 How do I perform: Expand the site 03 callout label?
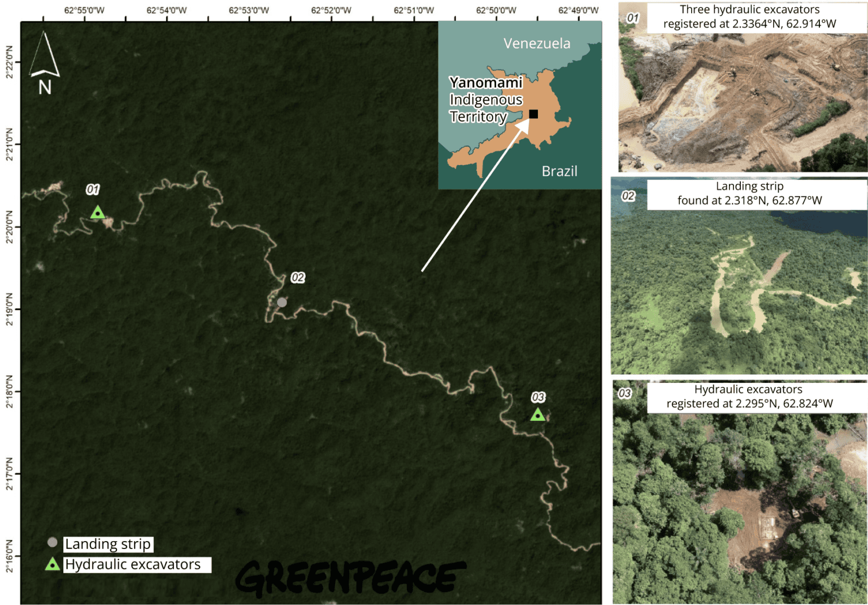(539, 396)
